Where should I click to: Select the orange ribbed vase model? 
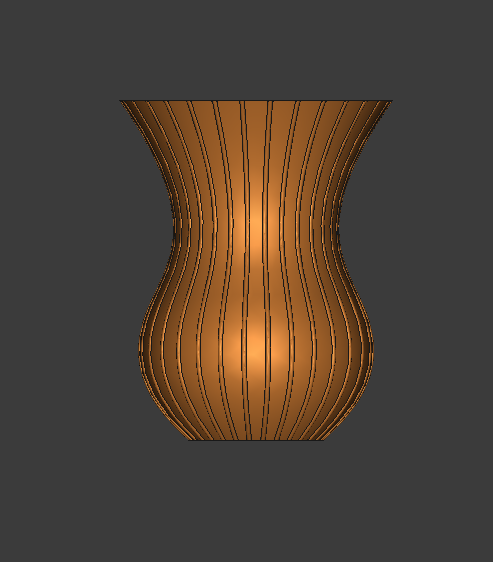[256, 270]
